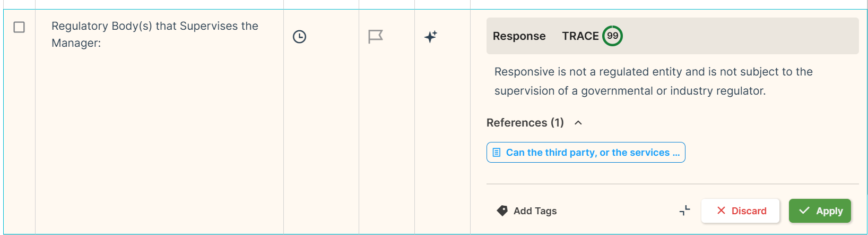Click the AI sparkle generate icon
The image size is (868, 235).
tap(431, 37)
